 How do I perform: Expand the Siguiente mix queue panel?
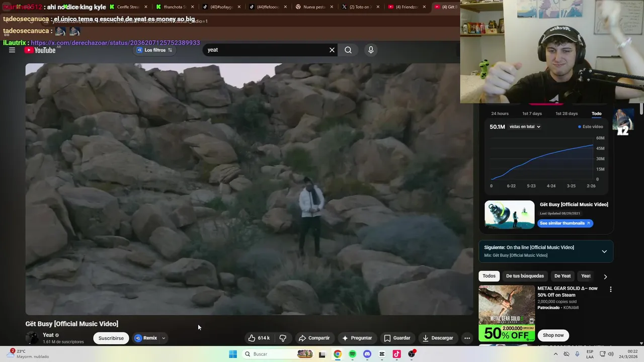(x=604, y=251)
